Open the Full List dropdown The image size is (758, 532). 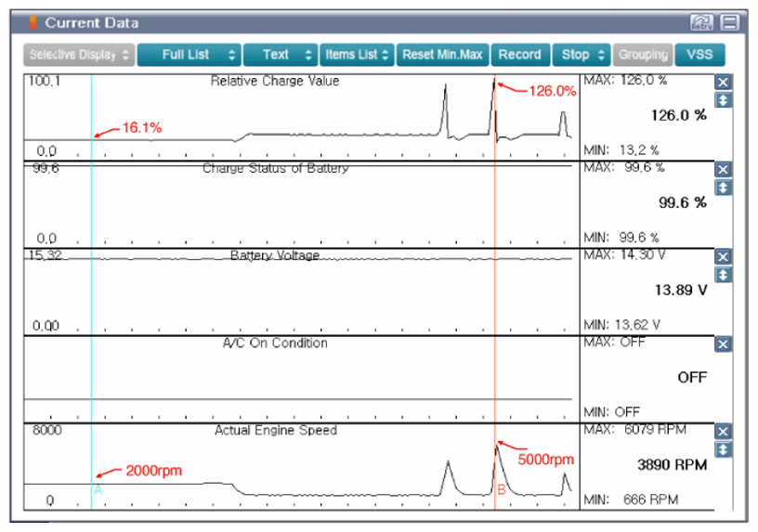(x=189, y=55)
